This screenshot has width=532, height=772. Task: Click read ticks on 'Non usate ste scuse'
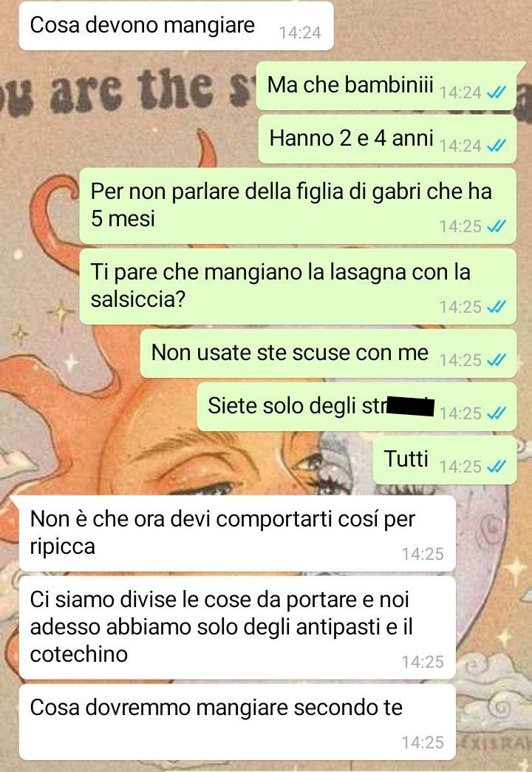point(496,360)
